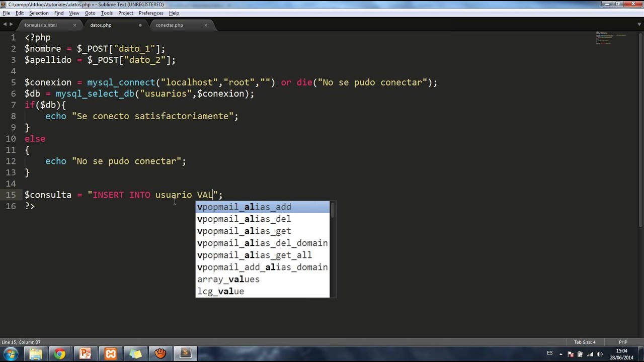Open the PHP syntax selector
Screen dimensions: 644x362
(x=623, y=342)
